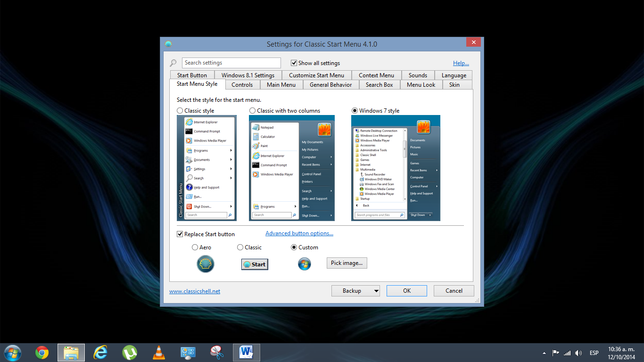Open the Help... link

click(x=461, y=63)
